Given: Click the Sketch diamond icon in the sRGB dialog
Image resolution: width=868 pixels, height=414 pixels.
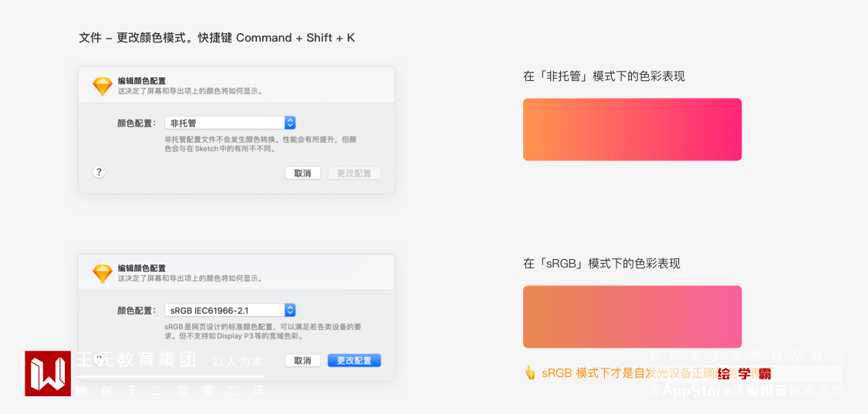Looking at the screenshot, I should (103, 273).
